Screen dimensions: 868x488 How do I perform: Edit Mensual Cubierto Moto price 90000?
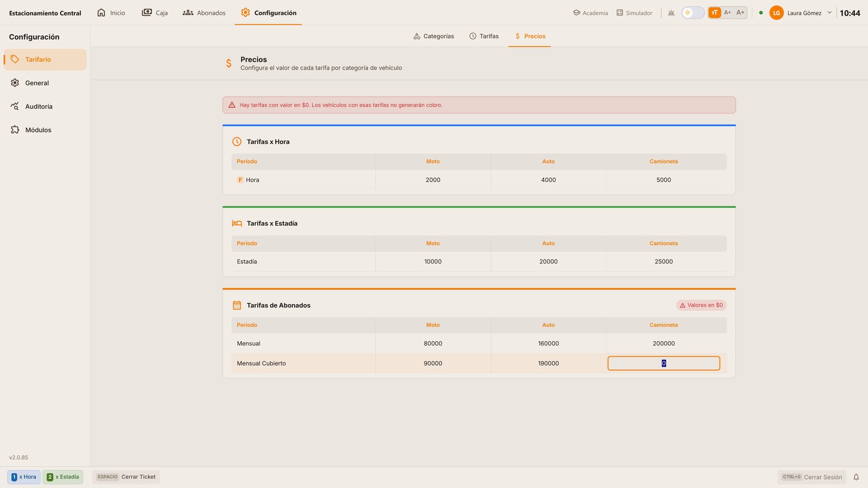point(433,363)
